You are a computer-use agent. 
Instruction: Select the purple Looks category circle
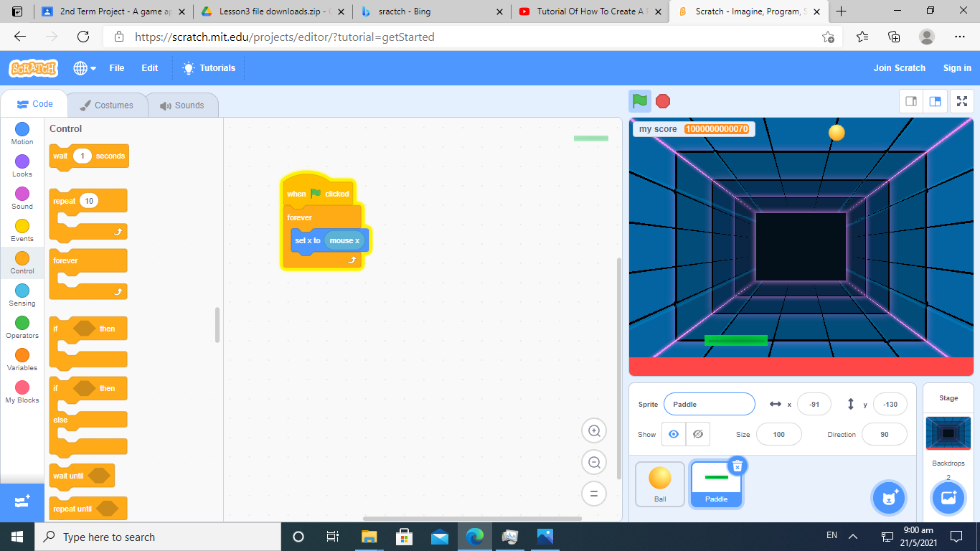(x=22, y=161)
